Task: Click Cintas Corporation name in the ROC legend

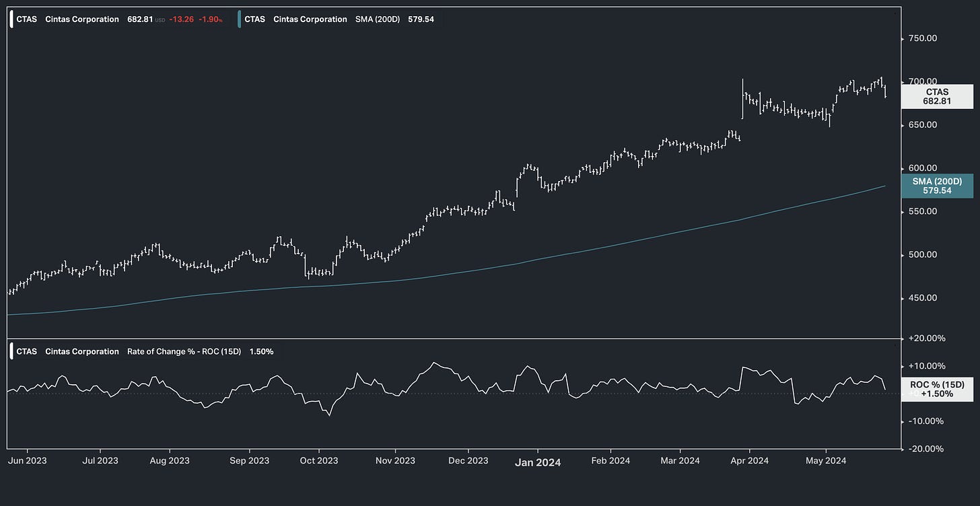Action: coord(82,351)
